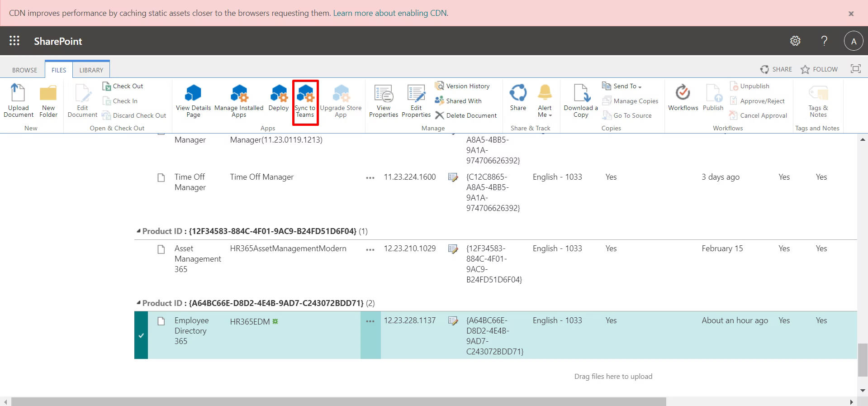Open Edit Properties from ribbon
Image resolution: width=868 pixels, height=406 pixels.
tap(416, 100)
